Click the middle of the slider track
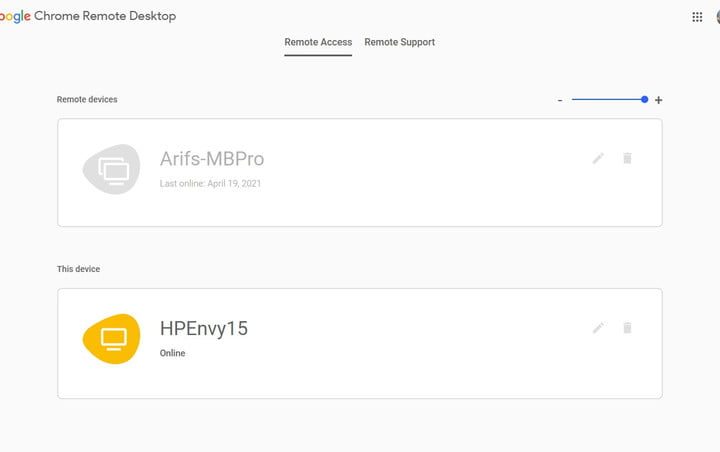The height and width of the screenshot is (452, 720). pyautogui.click(x=608, y=99)
